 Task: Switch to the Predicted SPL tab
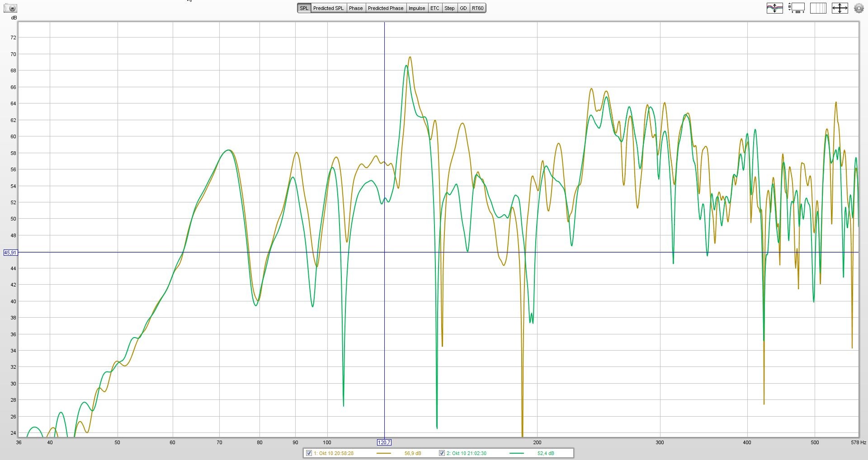tap(329, 8)
